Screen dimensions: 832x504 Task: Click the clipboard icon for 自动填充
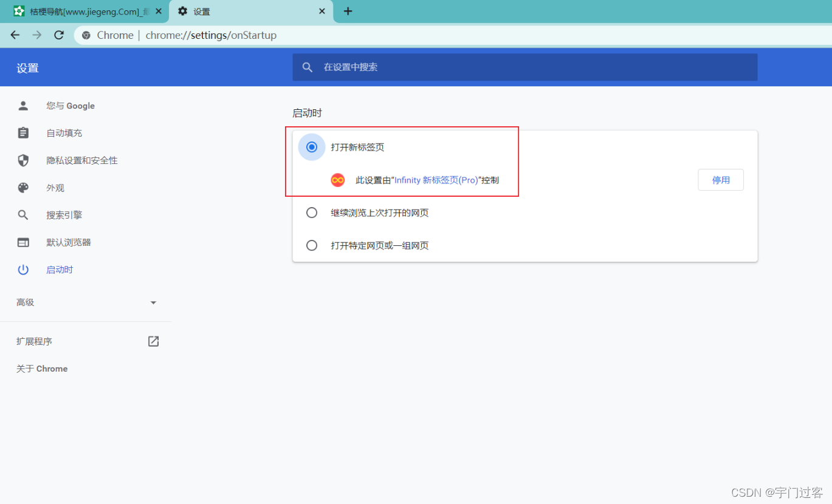[x=23, y=133]
